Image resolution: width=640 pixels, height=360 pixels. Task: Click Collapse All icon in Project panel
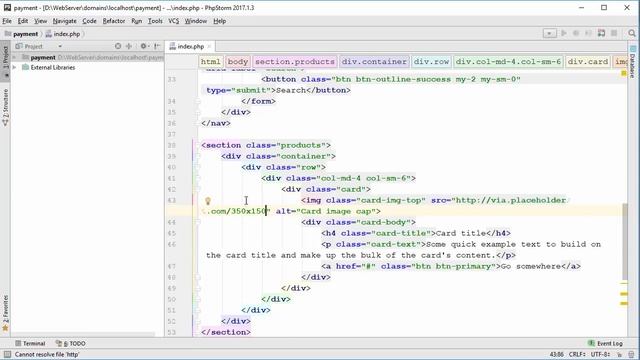[x=129, y=46]
